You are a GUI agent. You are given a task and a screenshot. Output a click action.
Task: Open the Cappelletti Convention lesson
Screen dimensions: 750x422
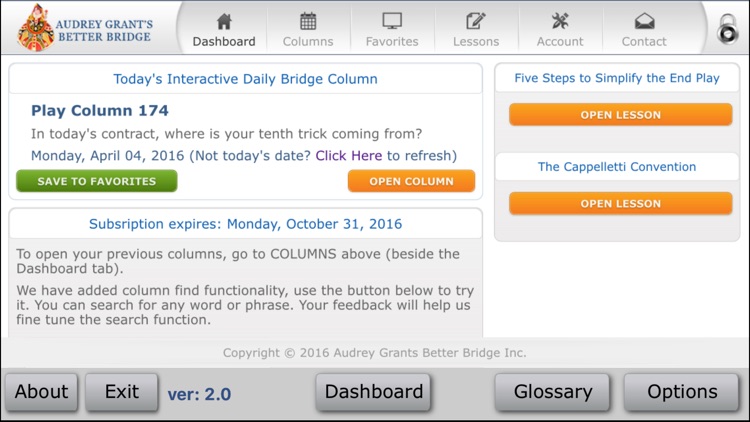[x=620, y=203]
